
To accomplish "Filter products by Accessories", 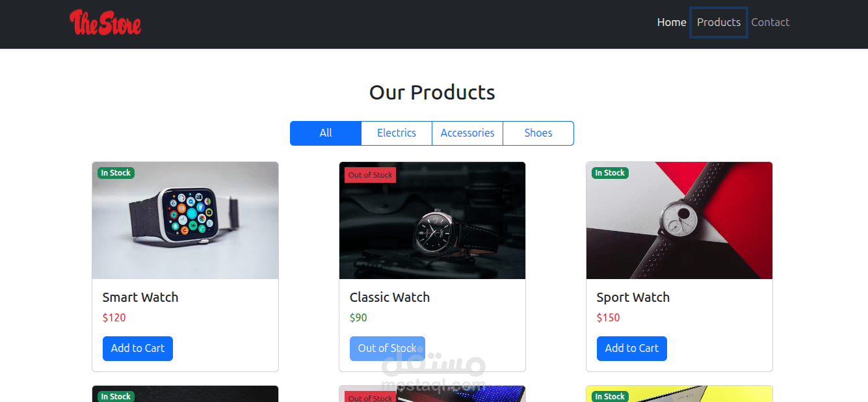I will pyautogui.click(x=467, y=133).
